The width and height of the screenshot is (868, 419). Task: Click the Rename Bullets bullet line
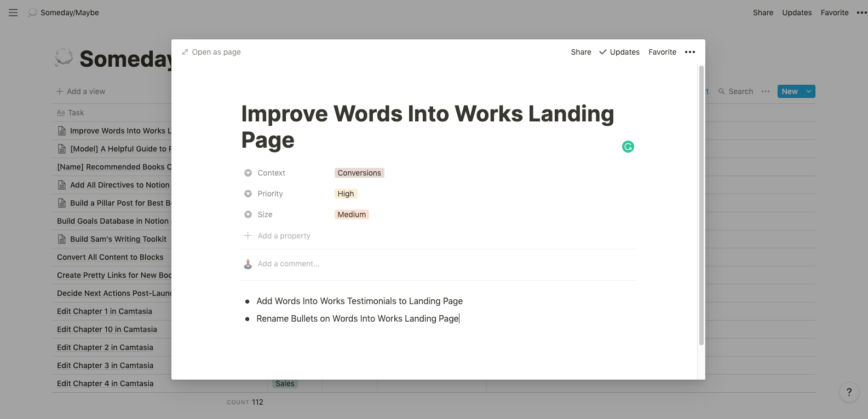pyautogui.click(x=358, y=318)
